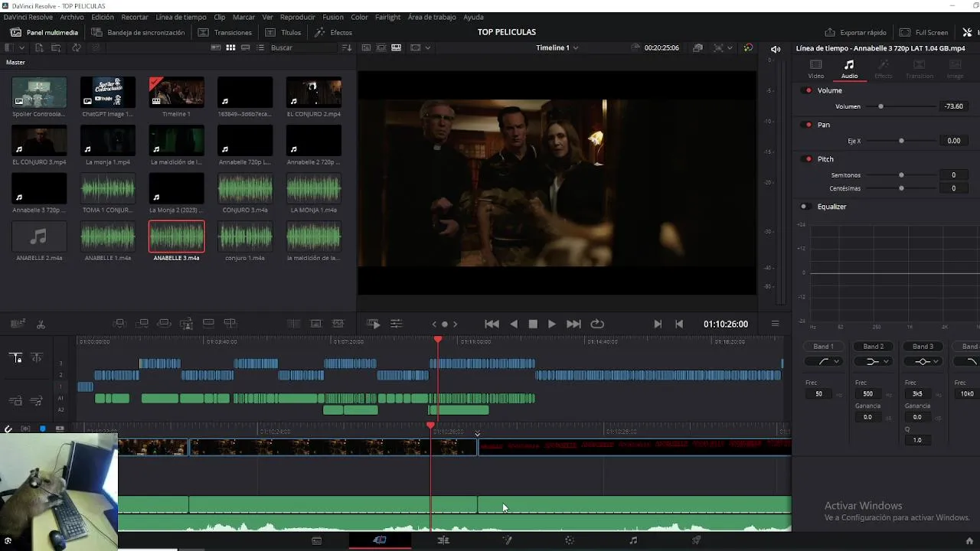Click the import media icon
The image size is (980, 551).
pos(39,47)
